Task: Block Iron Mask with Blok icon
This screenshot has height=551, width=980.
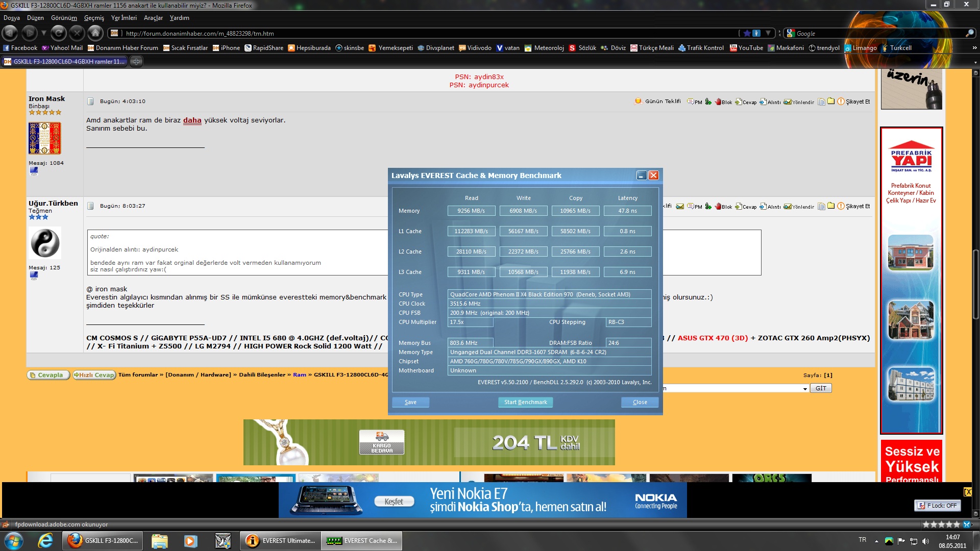Action: [724, 102]
